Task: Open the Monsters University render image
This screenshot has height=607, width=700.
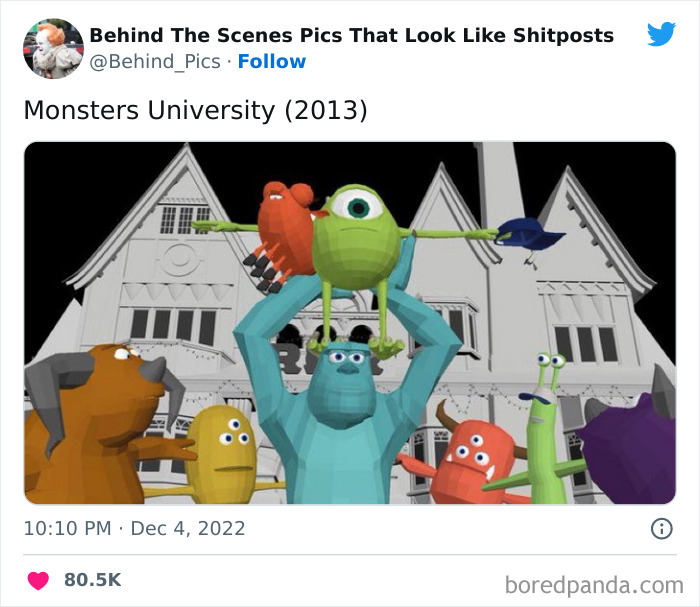Action: click(x=350, y=323)
